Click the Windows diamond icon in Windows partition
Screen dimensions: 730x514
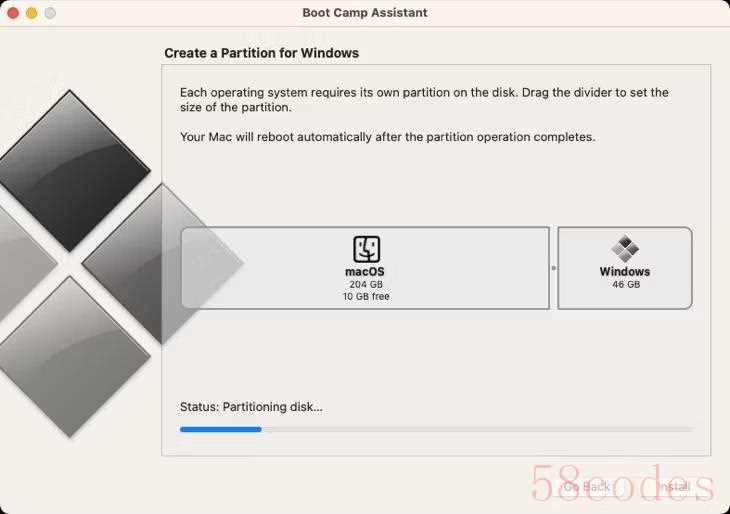625,249
